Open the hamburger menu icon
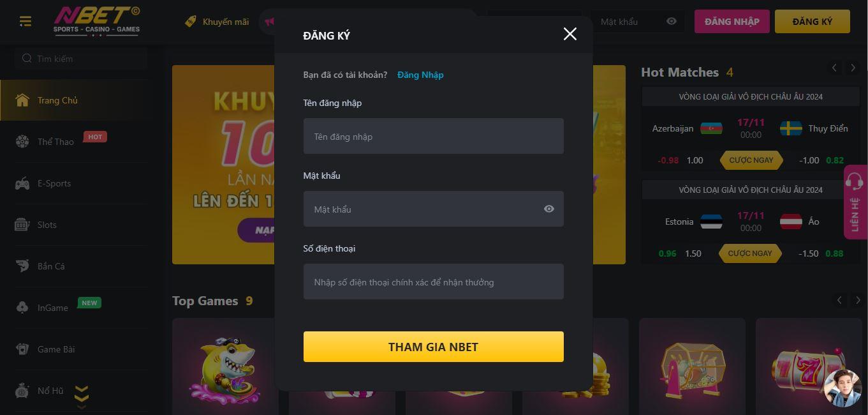 click(x=26, y=22)
